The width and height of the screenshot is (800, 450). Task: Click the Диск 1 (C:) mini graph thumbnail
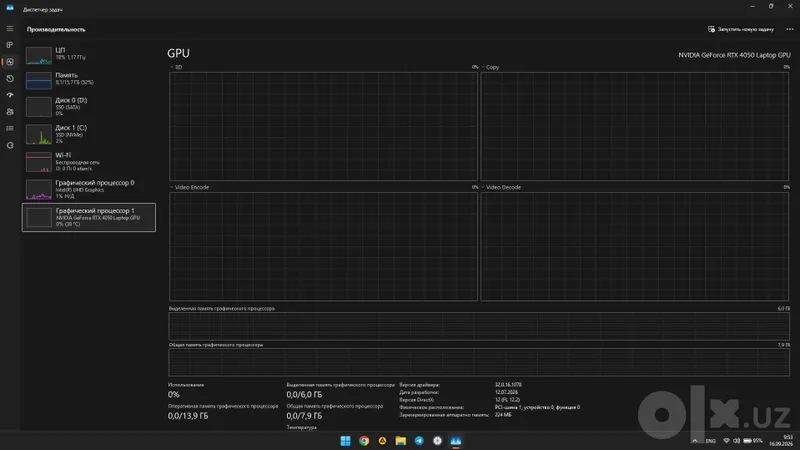[39, 135]
